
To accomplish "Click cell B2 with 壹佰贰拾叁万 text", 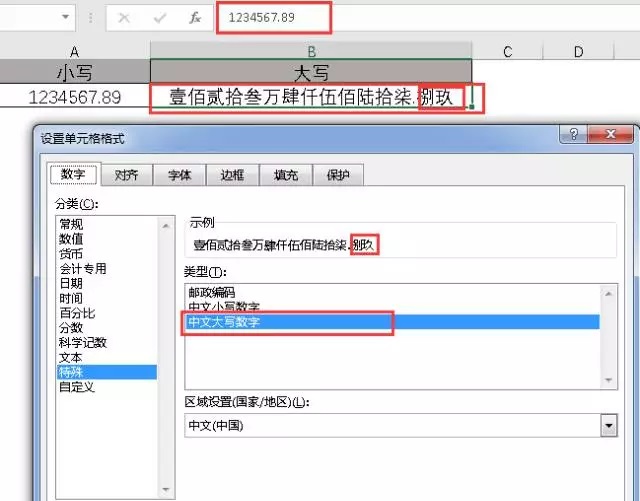I will [x=311, y=97].
